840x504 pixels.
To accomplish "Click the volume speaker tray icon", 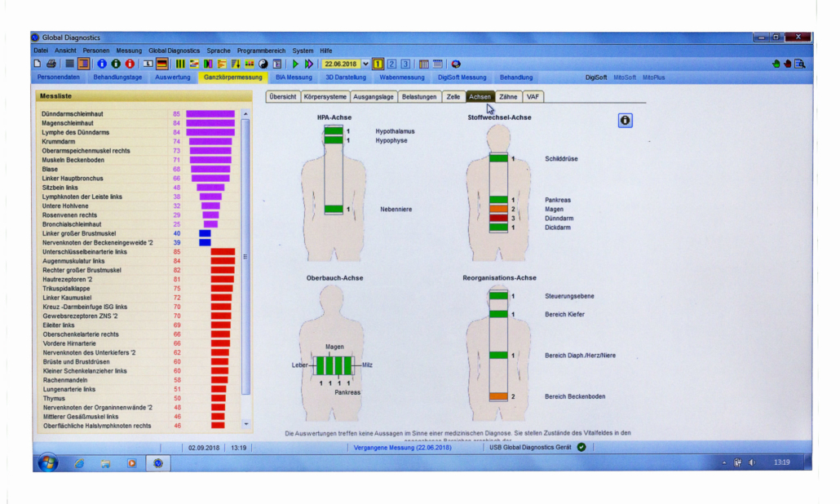I will pos(752,462).
